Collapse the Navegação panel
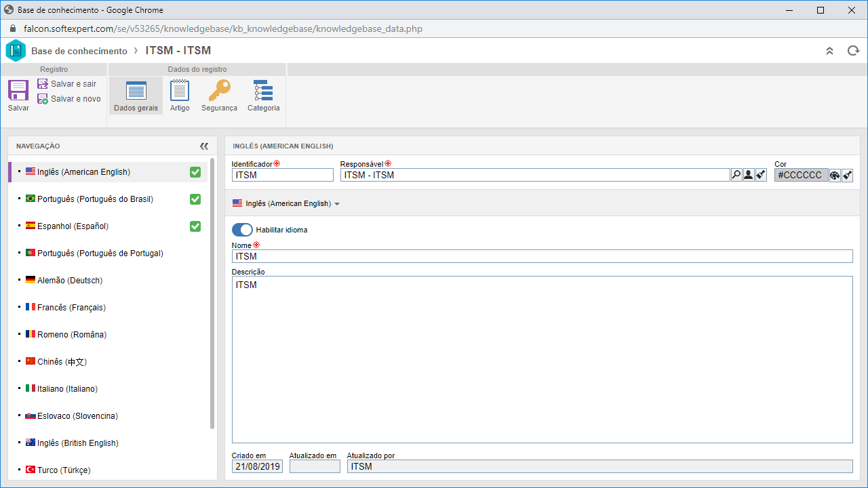This screenshot has width=868, height=488. [x=204, y=146]
